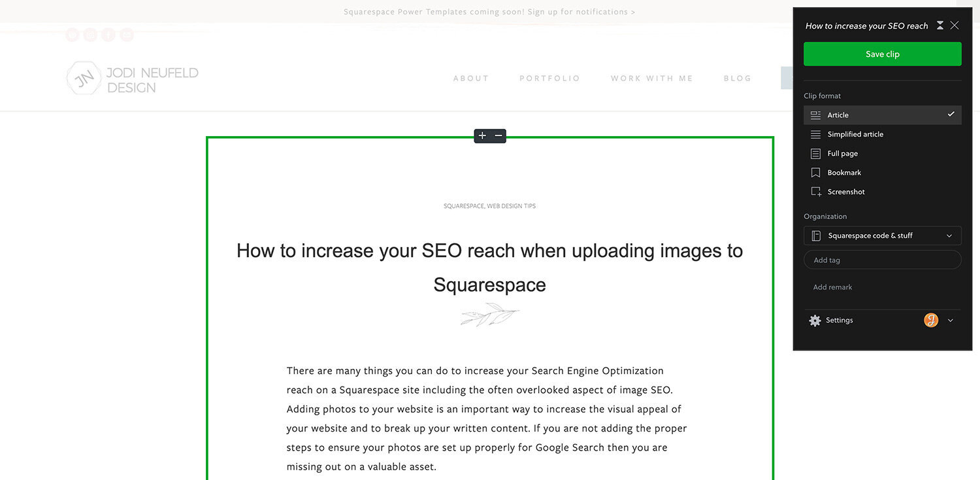The image size is (980, 480).
Task: Navigate to the BLOG page
Action: [x=738, y=78]
